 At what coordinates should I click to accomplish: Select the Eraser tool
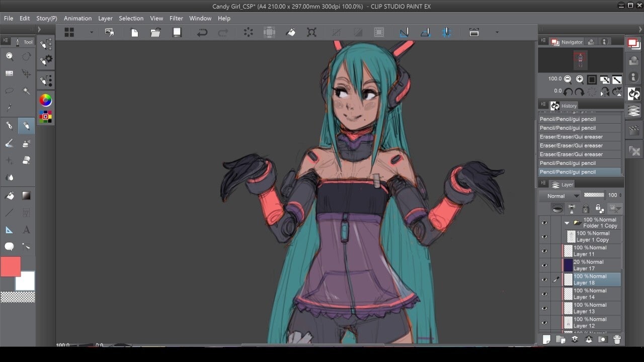click(x=26, y=160)
